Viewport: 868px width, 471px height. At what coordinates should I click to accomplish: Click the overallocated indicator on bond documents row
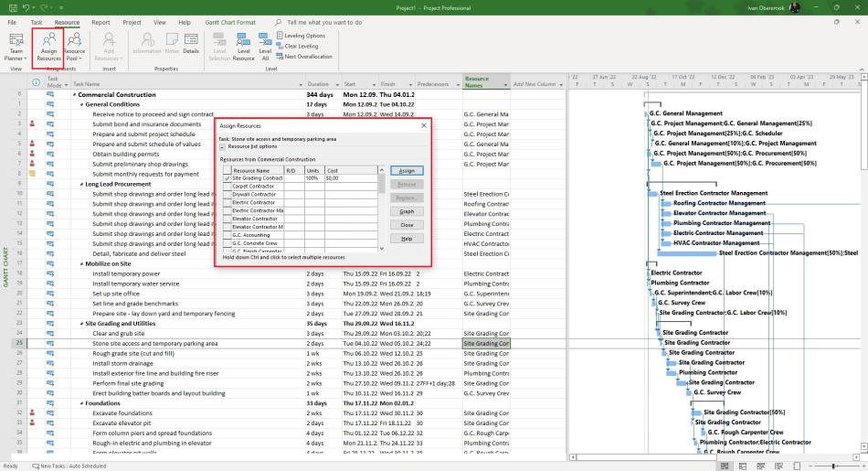pos(32,124)
